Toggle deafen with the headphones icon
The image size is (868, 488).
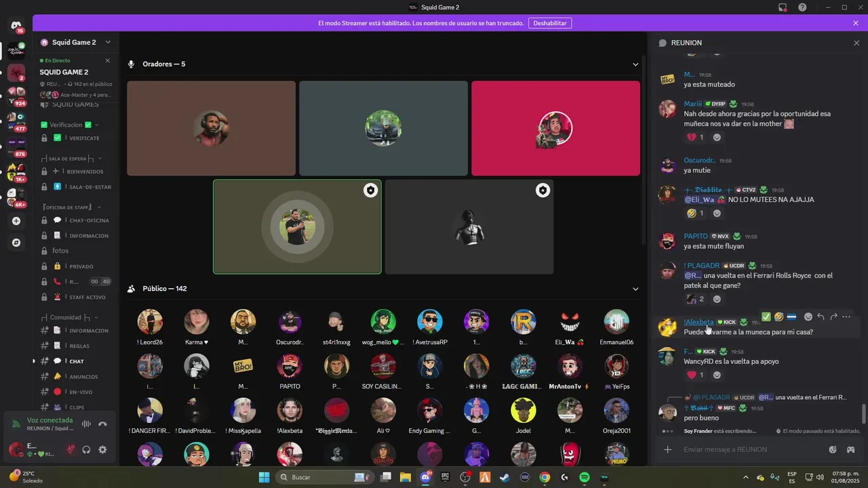pos(86,449)
